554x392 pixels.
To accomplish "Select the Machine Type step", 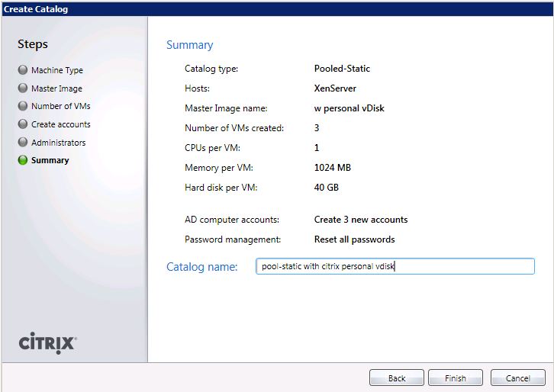I will (57, 70).
